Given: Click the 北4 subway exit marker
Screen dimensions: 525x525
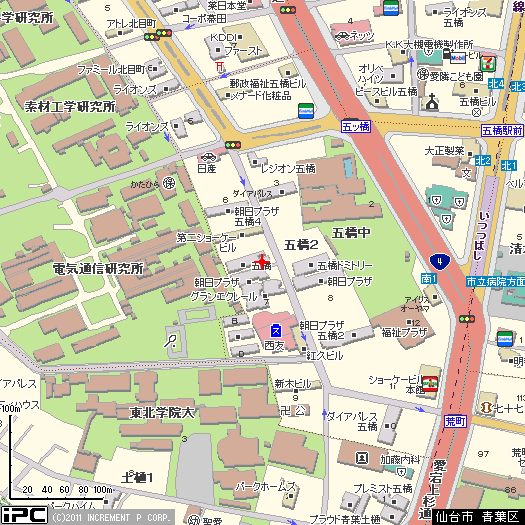Looking at the screenshot, I should tap(496, 83).
